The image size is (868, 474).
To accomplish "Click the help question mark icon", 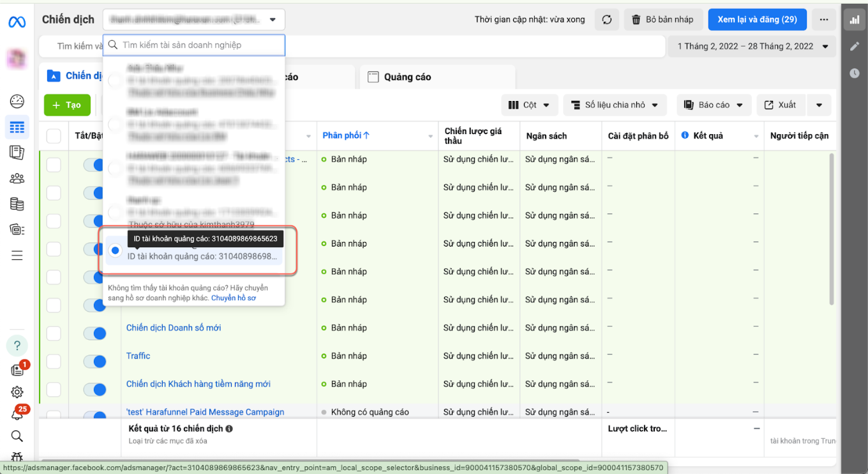I will [x=17, y=346].
